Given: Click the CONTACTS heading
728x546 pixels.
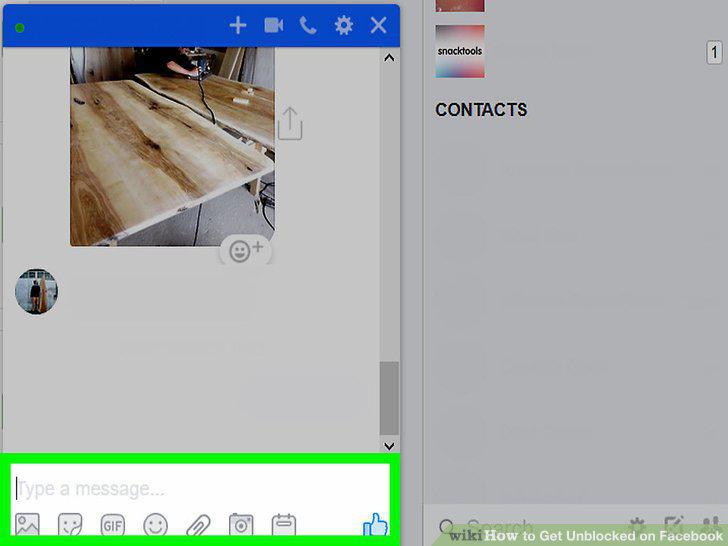Looking at the screenshot, I should pyautogui.click(x=481, y=110).
